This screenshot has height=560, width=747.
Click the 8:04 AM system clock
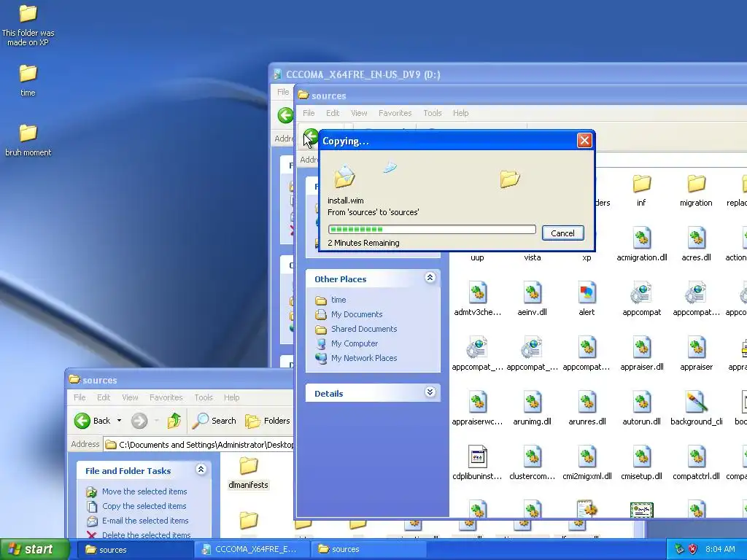(720, 549)
